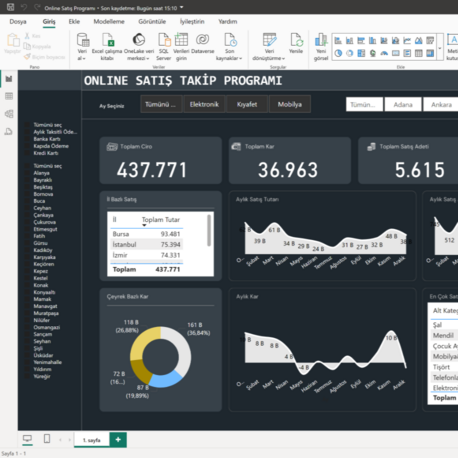Check the Nilüfer district checkbox

coord(27,320)
